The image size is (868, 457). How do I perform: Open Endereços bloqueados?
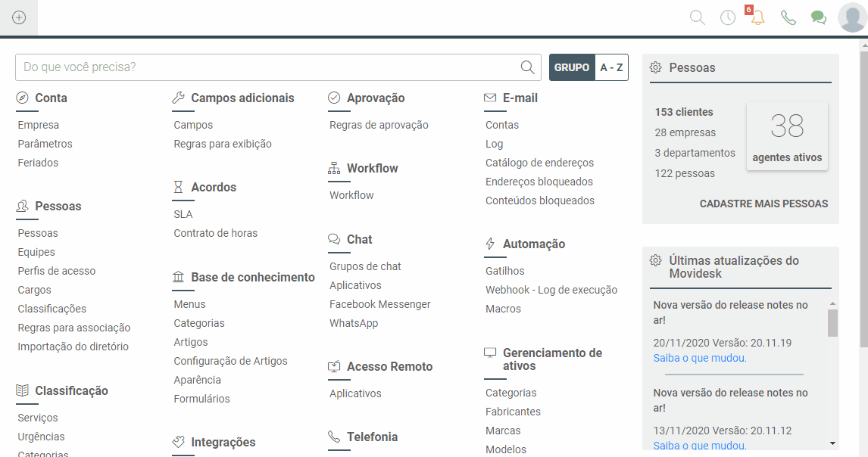pyautogui.click(x=539, y=182)
